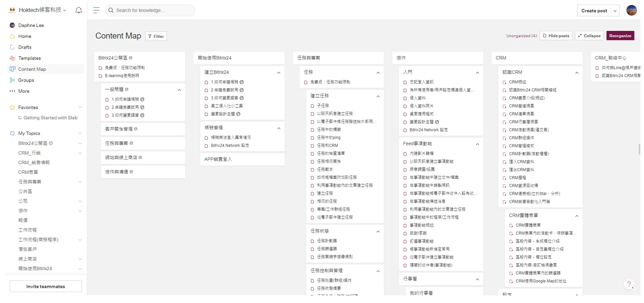Open the Hoktech候客科技 workspace dropdown

tap(42, 10)
